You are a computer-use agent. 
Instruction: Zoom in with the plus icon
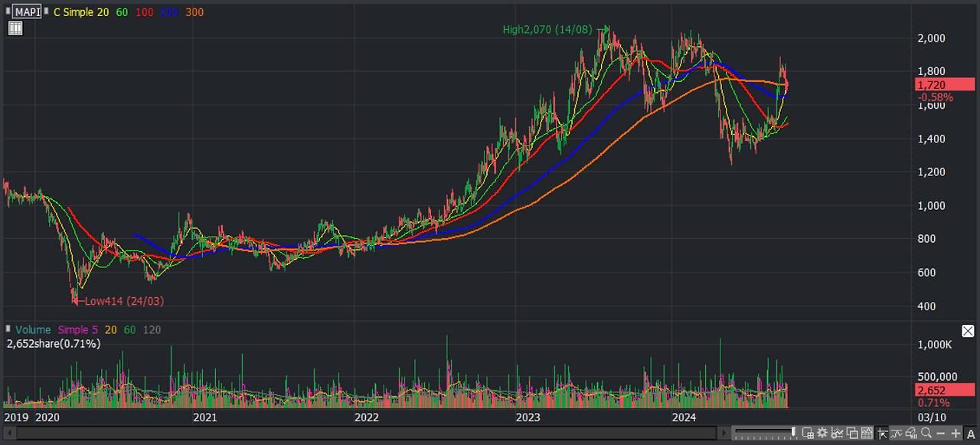pyautogui.click(x=955, y=434)
